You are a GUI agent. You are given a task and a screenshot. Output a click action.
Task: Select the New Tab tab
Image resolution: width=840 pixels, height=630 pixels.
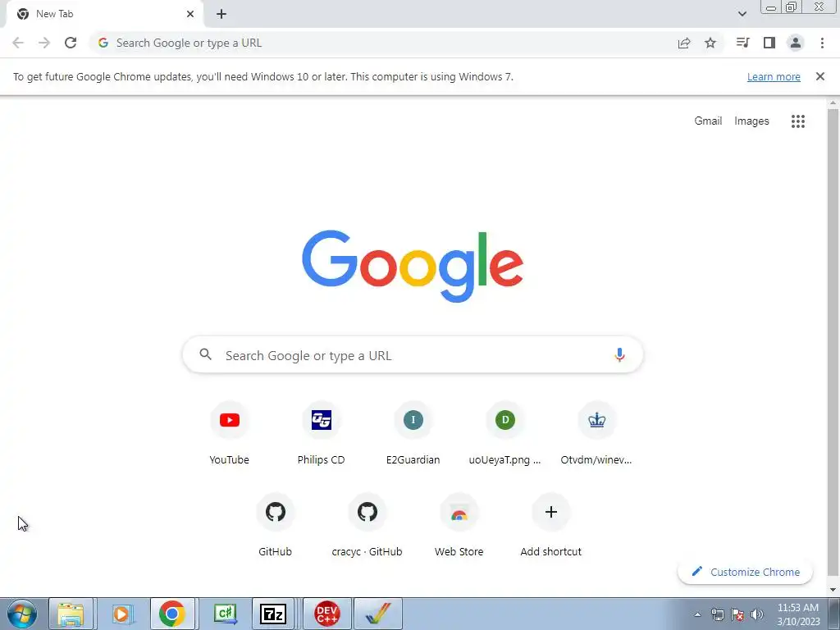(104, 14)
